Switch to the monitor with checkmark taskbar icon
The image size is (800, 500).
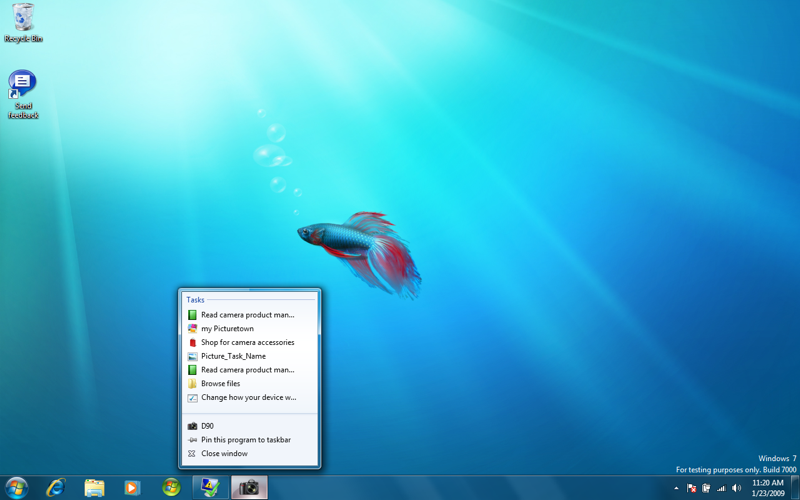(x=210, y=488)
